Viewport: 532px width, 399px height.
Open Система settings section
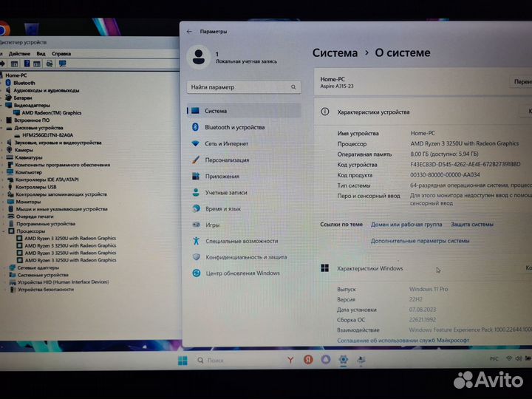[244, 111]
